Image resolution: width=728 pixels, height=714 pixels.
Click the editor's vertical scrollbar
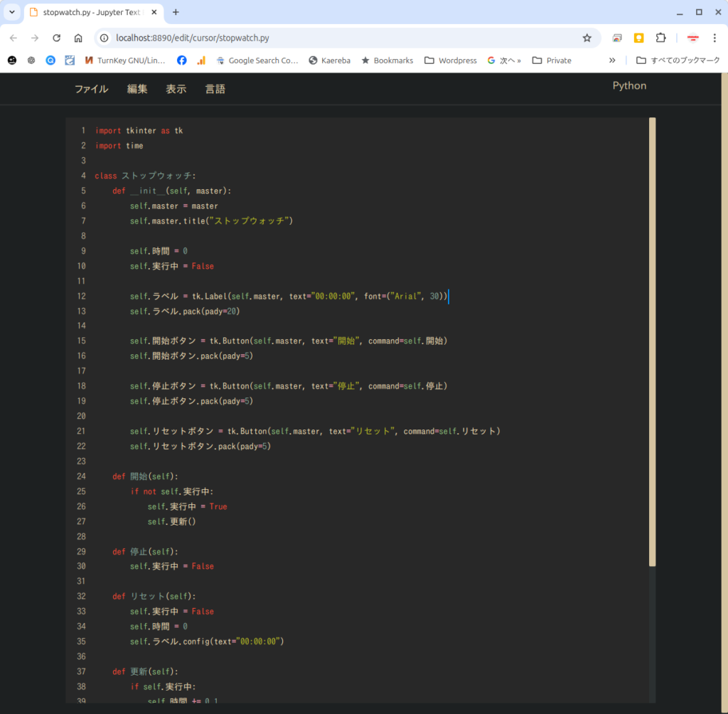click(652, 341)
